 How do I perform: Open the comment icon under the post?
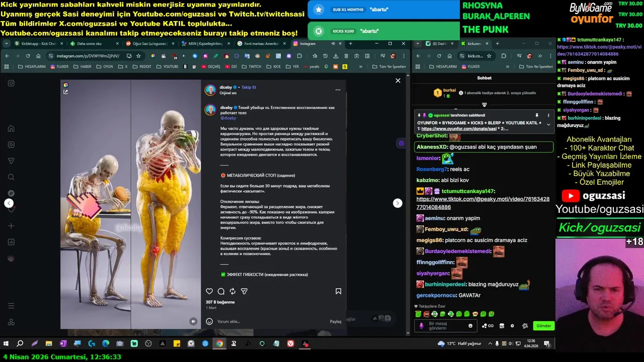221,291
